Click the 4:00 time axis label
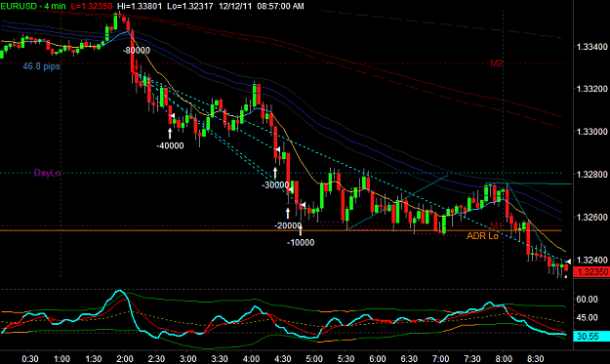Screen dimensions: 610x364 point(251,358)
